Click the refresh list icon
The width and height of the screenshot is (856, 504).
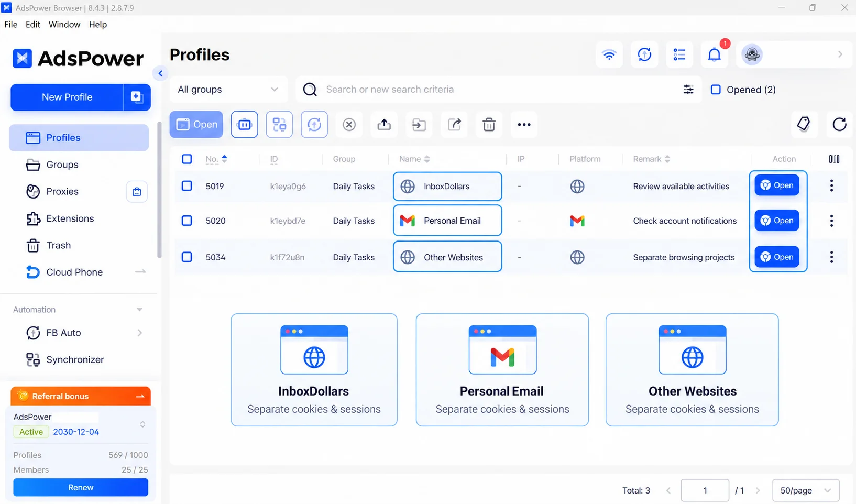point(839,124)
